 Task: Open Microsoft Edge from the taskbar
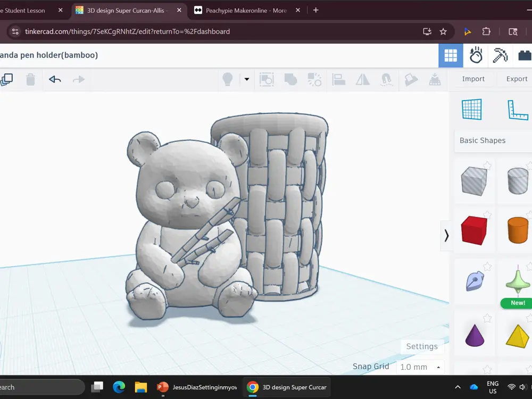click(119, 387)
